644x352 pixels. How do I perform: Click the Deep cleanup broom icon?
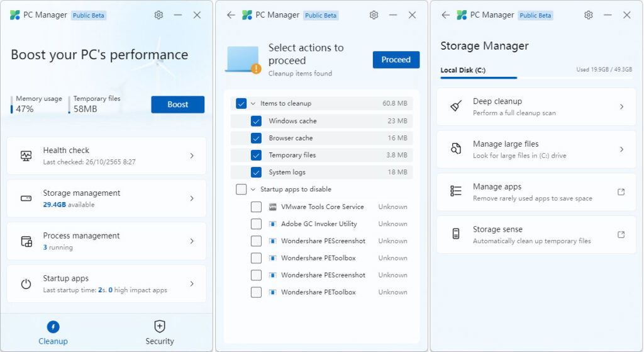coord(456,106)
